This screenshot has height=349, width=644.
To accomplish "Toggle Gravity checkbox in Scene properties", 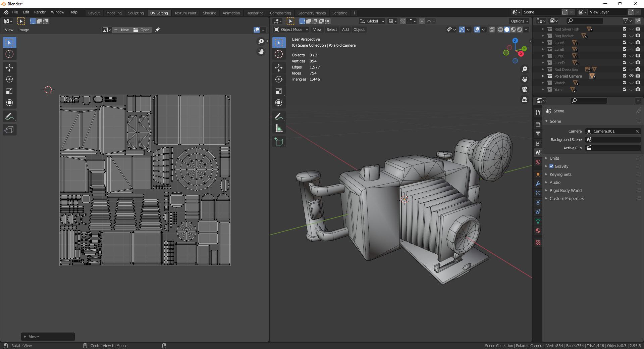I will pos(551,166).
